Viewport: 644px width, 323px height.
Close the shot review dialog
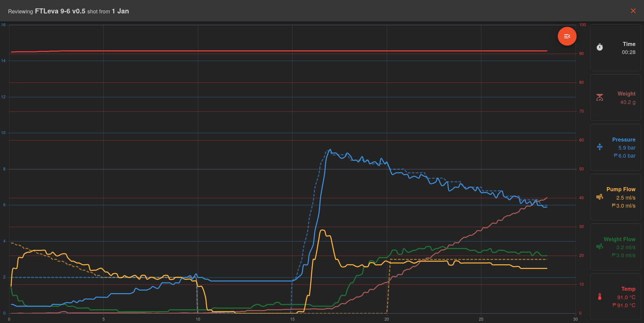(633, 11)
